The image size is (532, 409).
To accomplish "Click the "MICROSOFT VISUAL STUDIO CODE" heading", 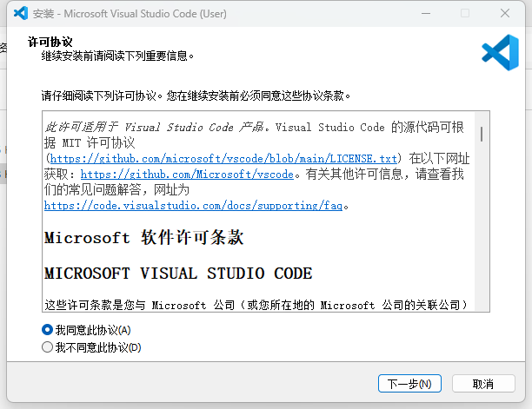I will (x=178, y=274).
